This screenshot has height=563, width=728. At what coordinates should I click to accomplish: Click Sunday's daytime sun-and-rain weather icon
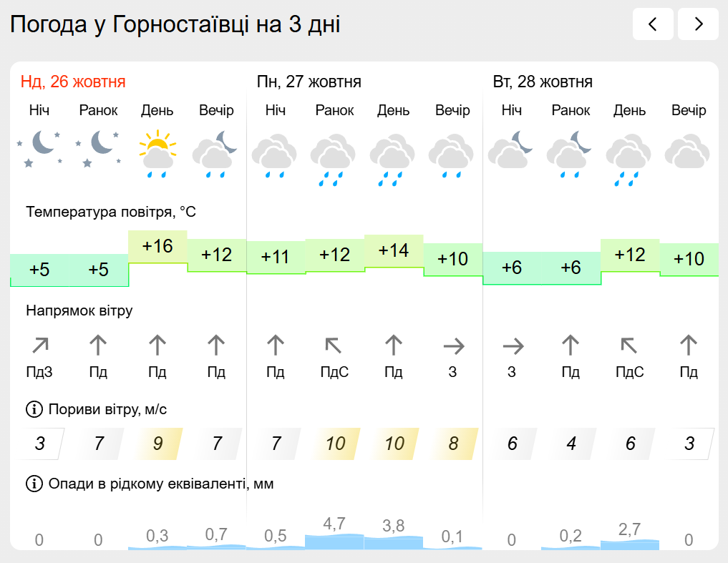(157, 152)
